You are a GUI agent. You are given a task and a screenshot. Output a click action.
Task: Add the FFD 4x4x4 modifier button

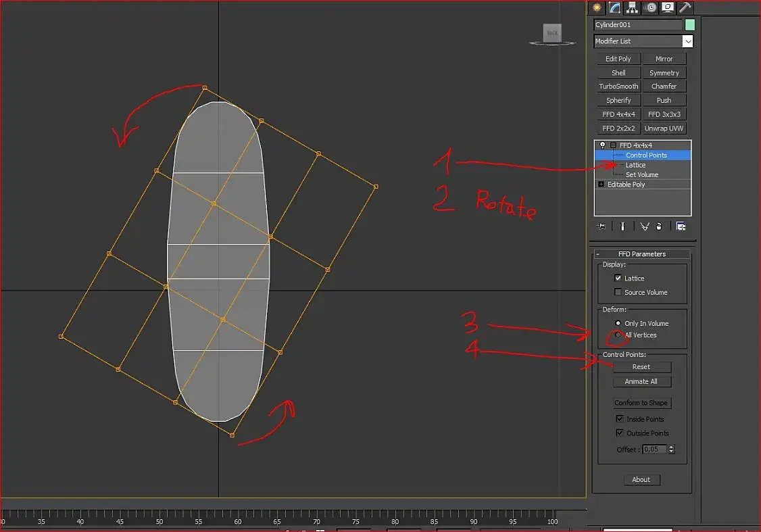point(618,114)
